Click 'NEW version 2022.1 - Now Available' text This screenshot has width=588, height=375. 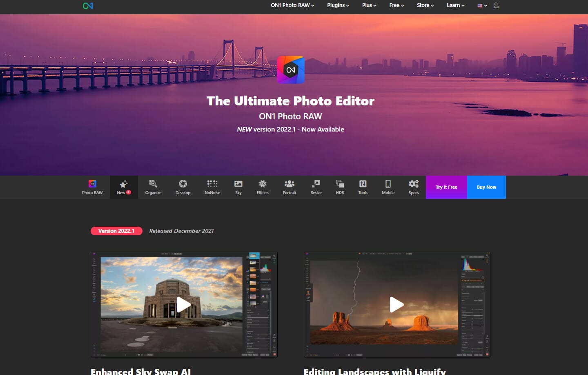pos(291,129)
